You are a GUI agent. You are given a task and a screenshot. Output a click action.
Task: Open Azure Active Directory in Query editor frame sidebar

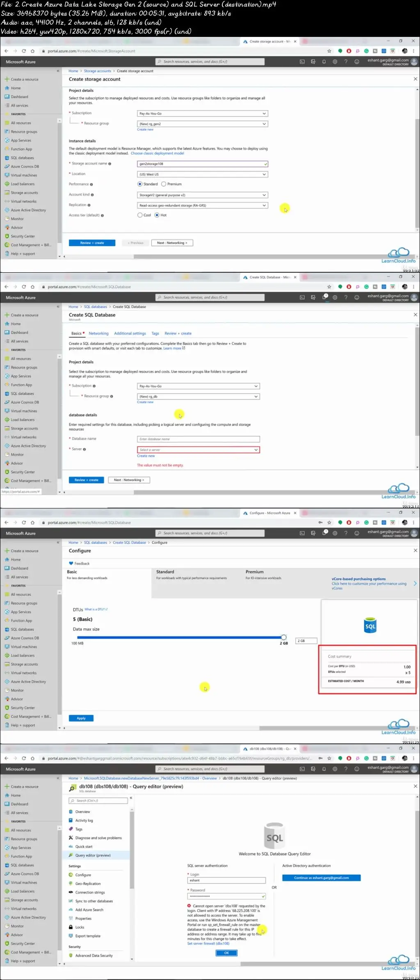[x=28, y=917]
